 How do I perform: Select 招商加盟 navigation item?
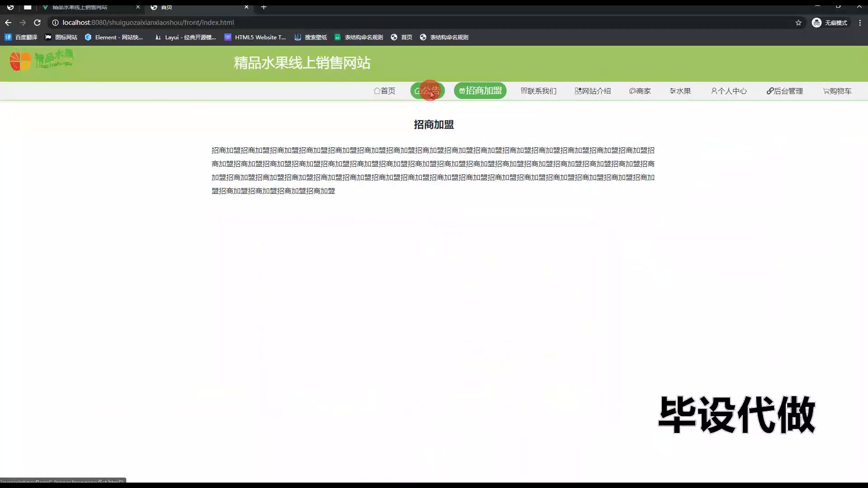coord(480,91)
